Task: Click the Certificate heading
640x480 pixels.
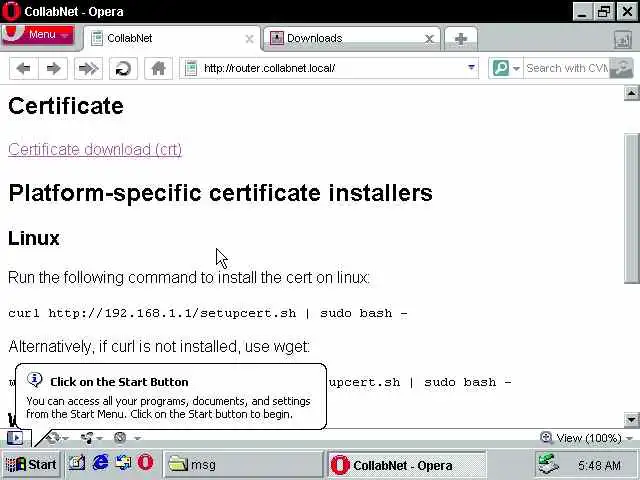Action: pyautogui.click(x=66, y=106)
